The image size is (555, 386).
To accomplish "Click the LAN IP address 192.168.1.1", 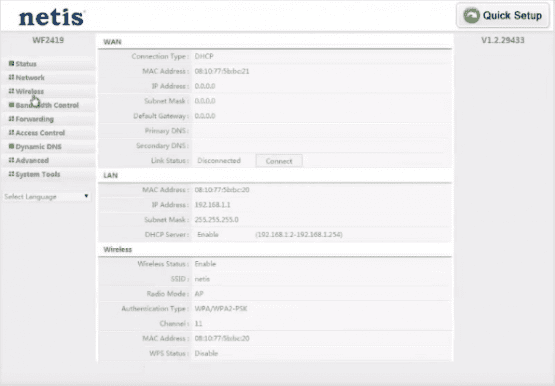I will (x=212, y=205).
